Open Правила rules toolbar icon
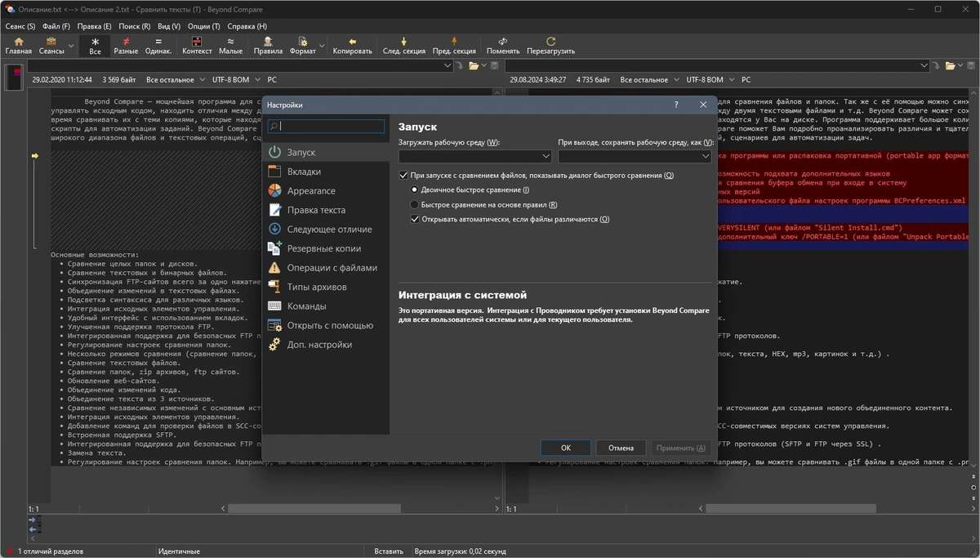980x558 pixels. pos(268,46)
